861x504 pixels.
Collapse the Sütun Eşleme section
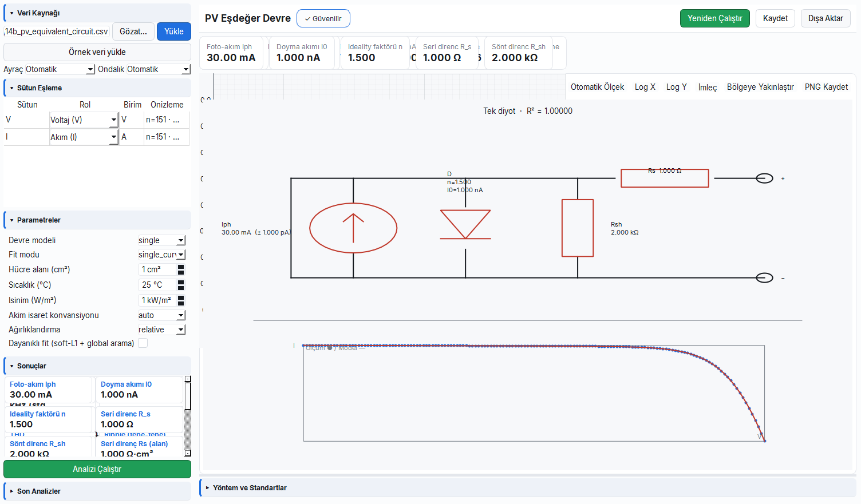[97, 88]
